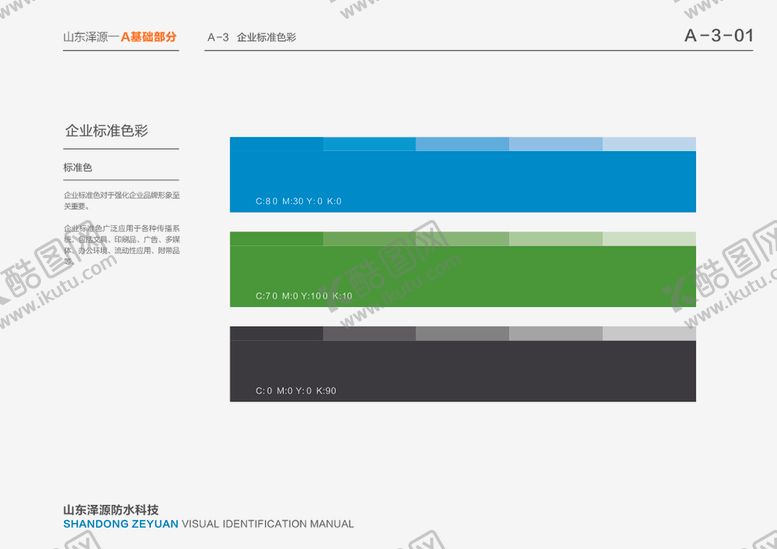777x549 pixels.
Task: Pick the second-lightest gray tint swatch
Action: [x=556, y=333]
